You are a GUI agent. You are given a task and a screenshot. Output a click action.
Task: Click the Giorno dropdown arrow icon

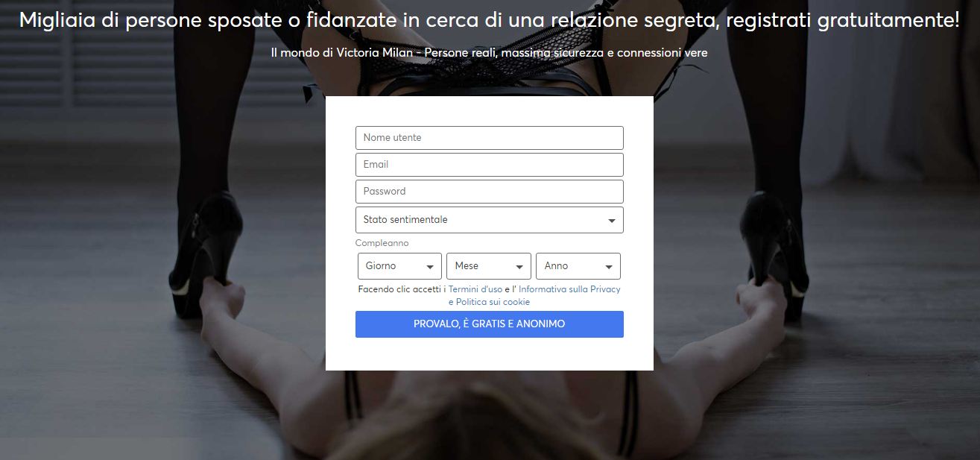point(430,267)
